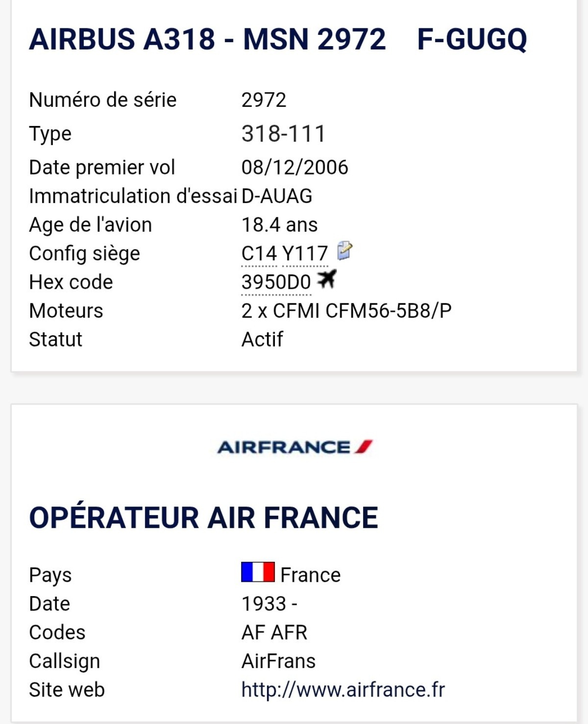
Task: Click the Air France logo
Action: (295, 447)
